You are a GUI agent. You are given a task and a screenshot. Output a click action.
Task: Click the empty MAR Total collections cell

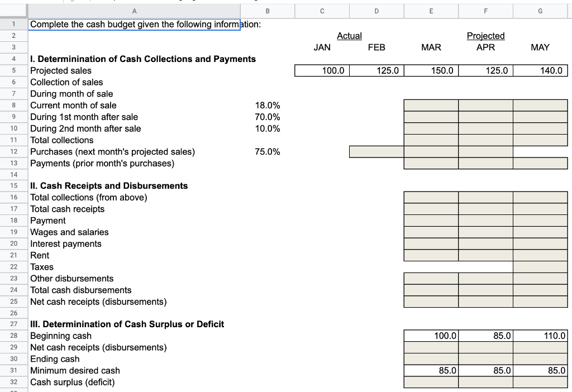coord(431,140)
